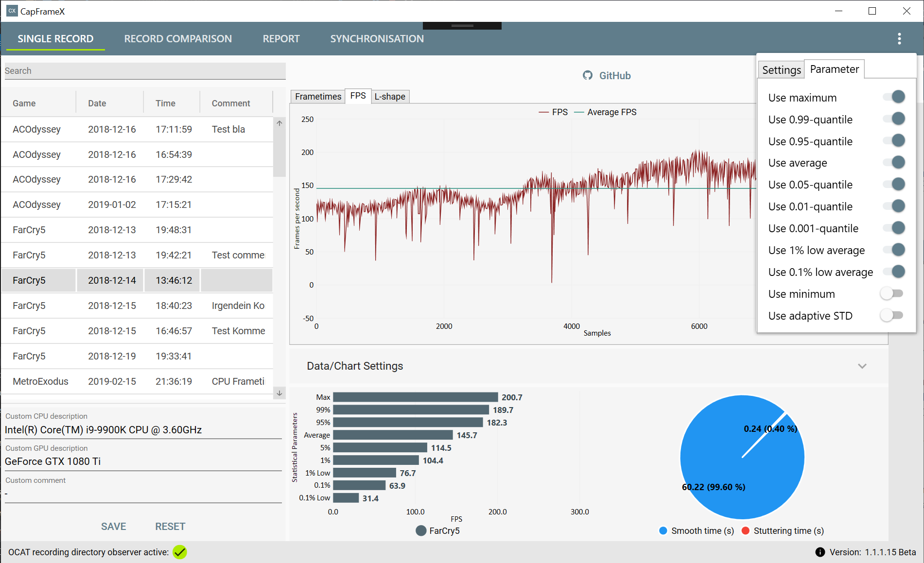Click the Search records field

click(x=145, y=71)
